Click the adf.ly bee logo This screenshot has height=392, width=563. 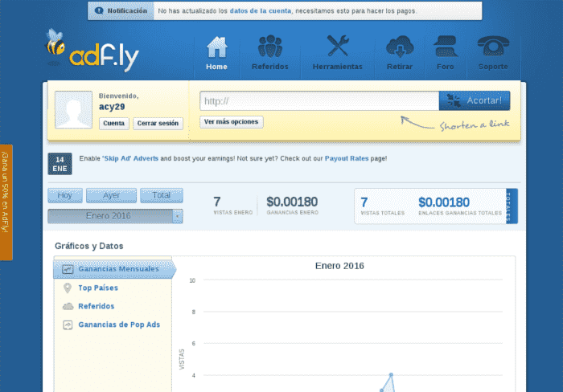pos(92,51)
